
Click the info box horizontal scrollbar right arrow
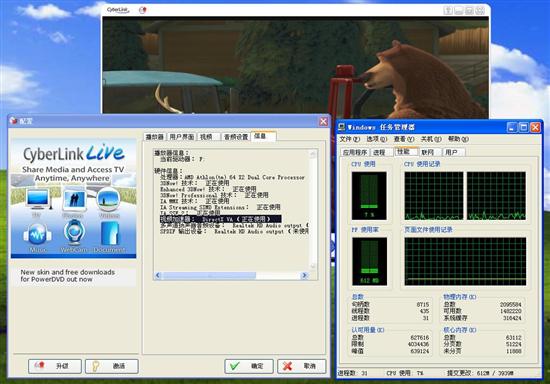click(x=304, y=276)
